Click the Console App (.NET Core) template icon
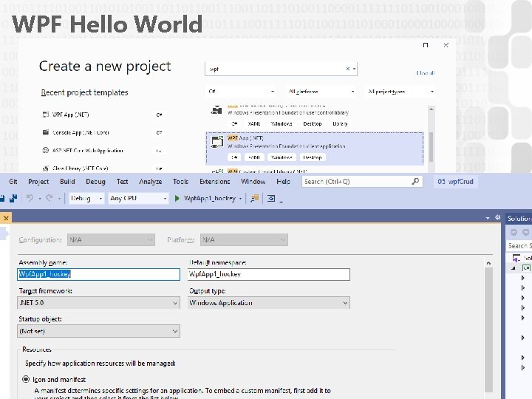This screenshot has height=399, width=532. (46, 132)
